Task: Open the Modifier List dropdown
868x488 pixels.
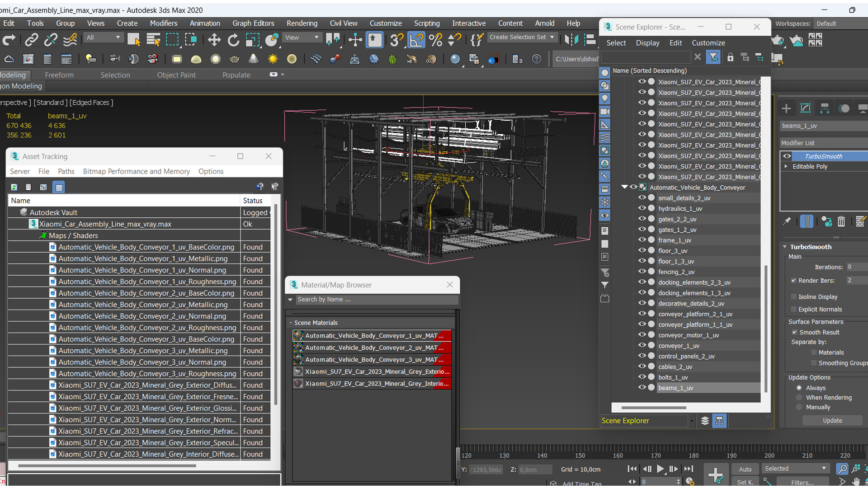Action: click(x=824, y=143)
